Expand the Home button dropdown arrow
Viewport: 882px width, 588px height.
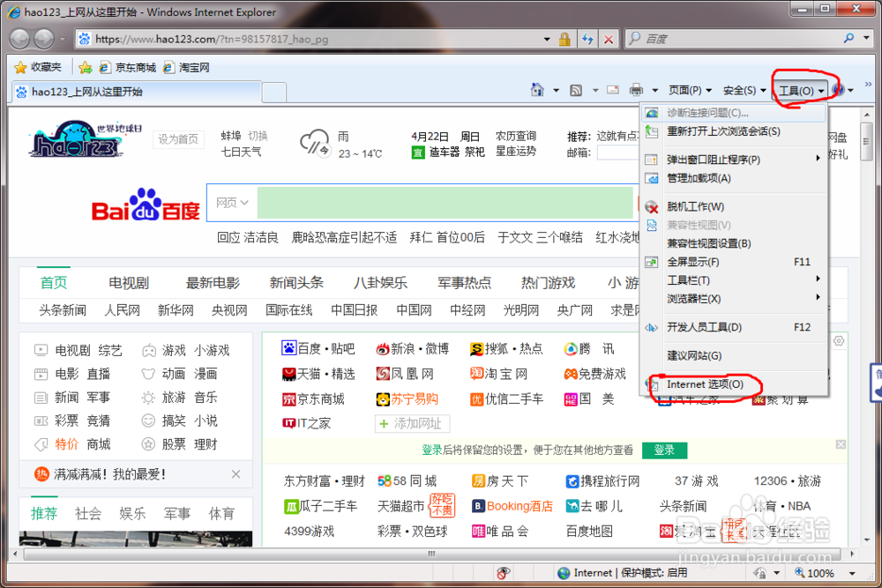point(556,90)
